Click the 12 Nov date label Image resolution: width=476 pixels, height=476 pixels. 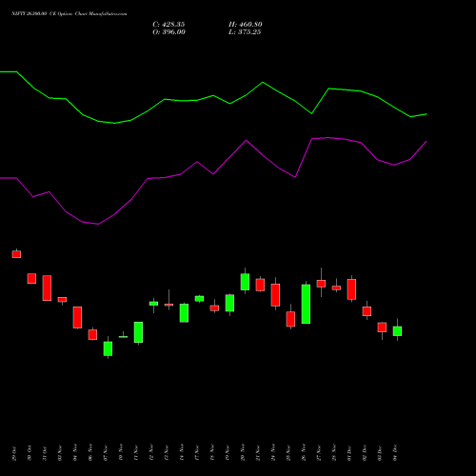(151, 453)
